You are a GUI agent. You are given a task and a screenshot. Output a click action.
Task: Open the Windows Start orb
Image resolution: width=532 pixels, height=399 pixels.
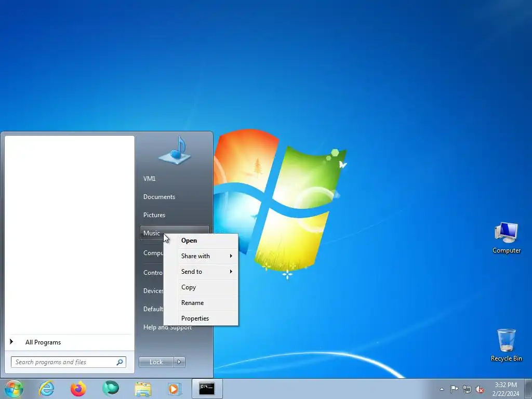(x=14, y=389)
